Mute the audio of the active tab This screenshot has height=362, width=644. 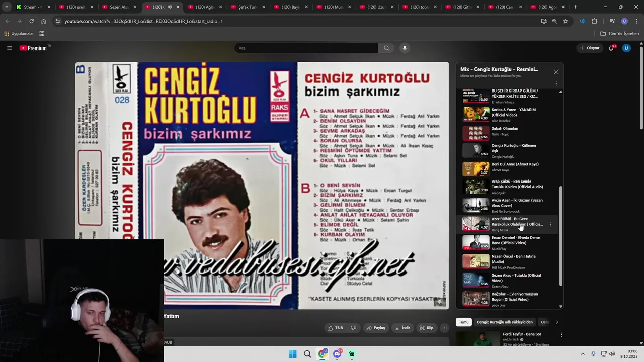pyautogui.click(x=170, y=7)
